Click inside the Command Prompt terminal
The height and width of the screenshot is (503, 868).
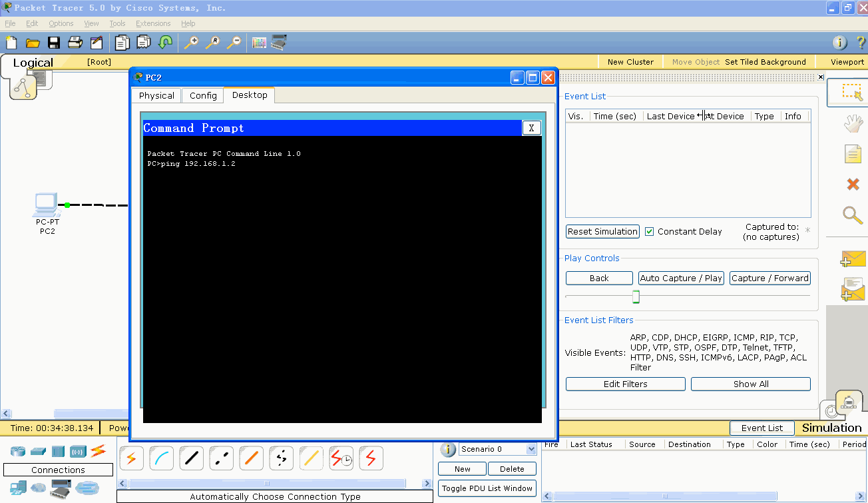[342, 279]
